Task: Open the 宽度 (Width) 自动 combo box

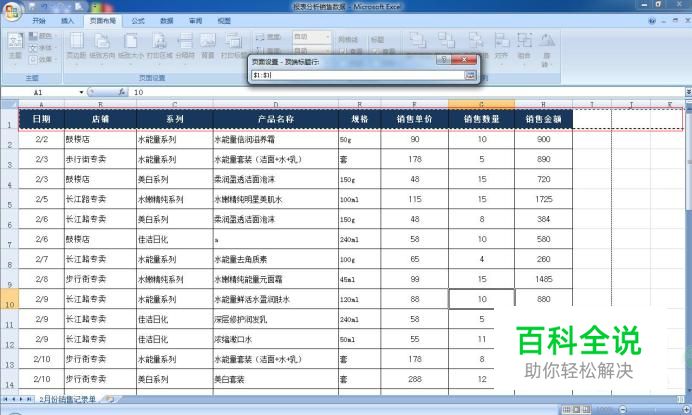Action: point(312,37)
